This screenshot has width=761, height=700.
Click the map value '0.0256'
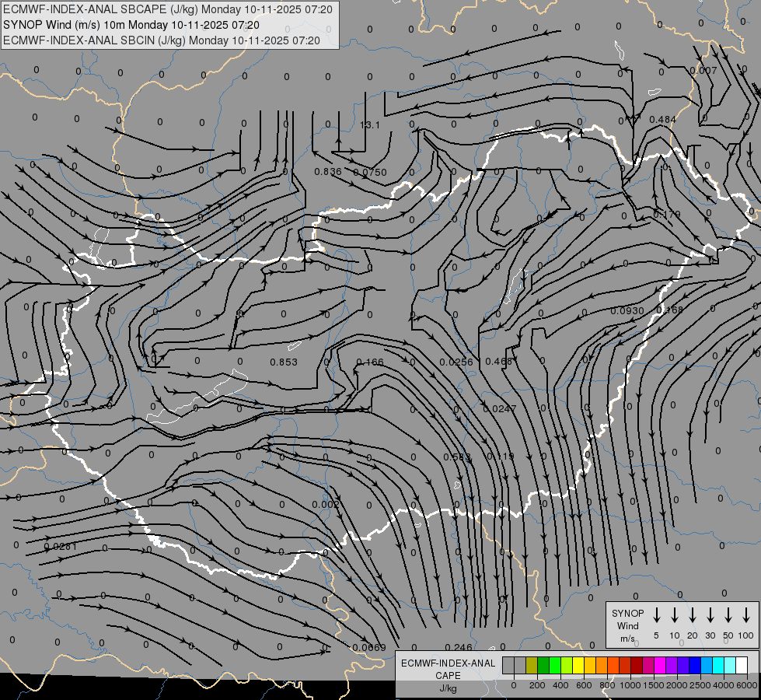click(456, 362)
